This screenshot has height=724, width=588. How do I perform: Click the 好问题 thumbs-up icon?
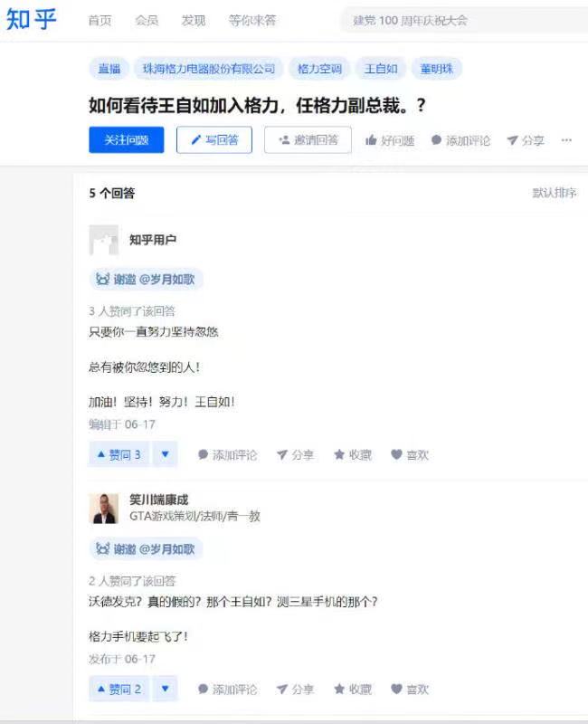371,140
